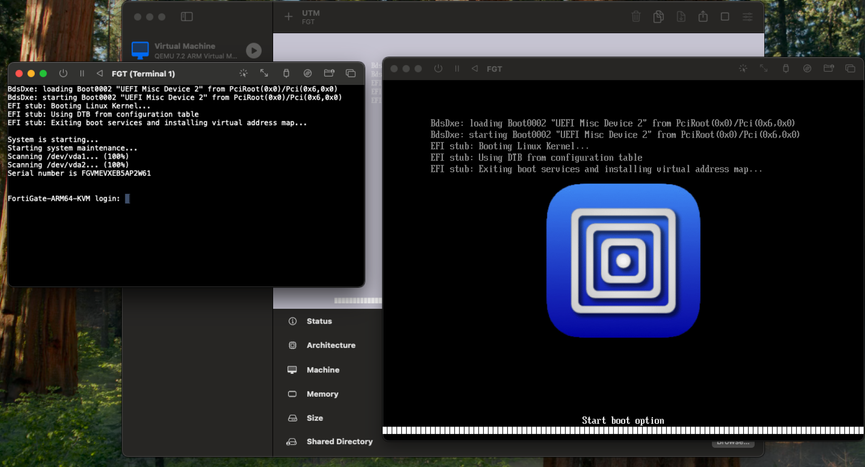Click the 'Start boot option' text
Image resolution: width=865 pixels, height=467 pixels.
623,420
